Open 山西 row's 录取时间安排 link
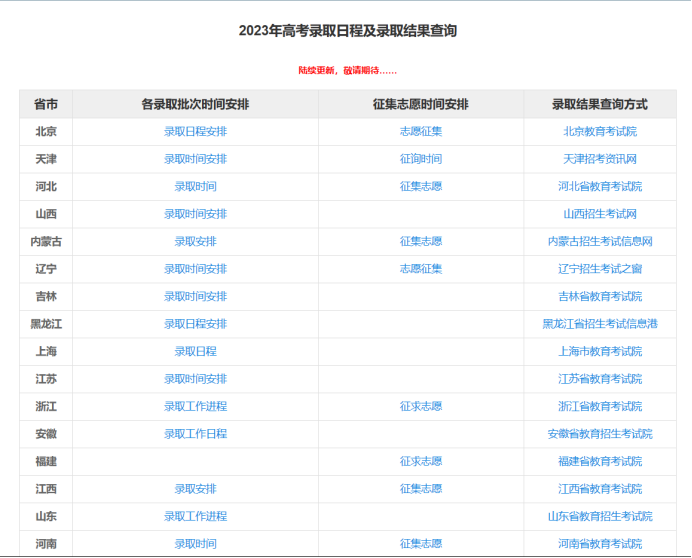692x558 pixels. [196, 214]
